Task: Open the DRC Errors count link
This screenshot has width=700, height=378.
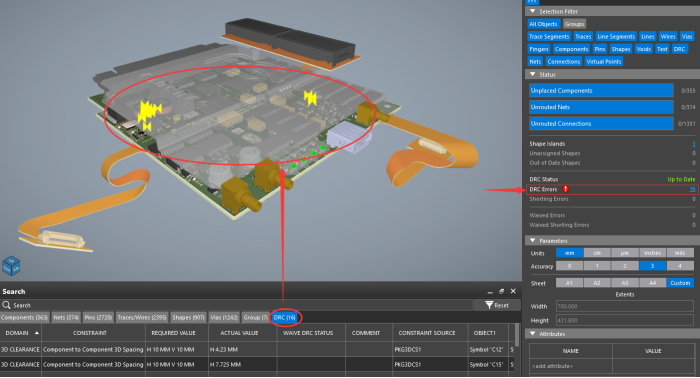Action: pyautogui.click(x=692, y=189)
